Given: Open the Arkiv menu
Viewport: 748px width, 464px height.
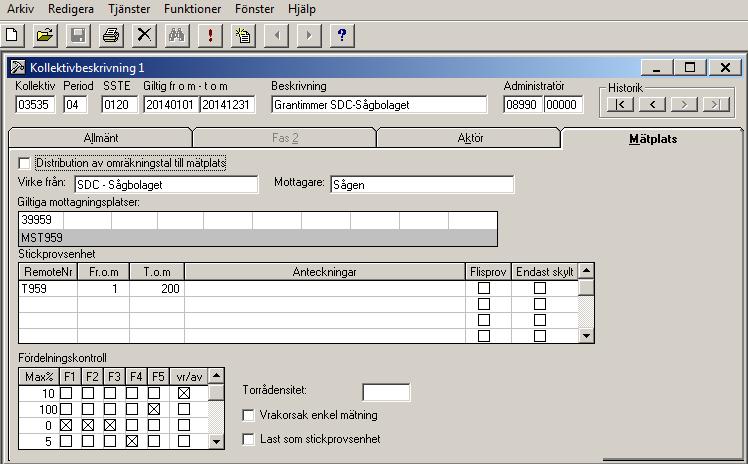Looking at the screenshot, I should coord(20,9).
